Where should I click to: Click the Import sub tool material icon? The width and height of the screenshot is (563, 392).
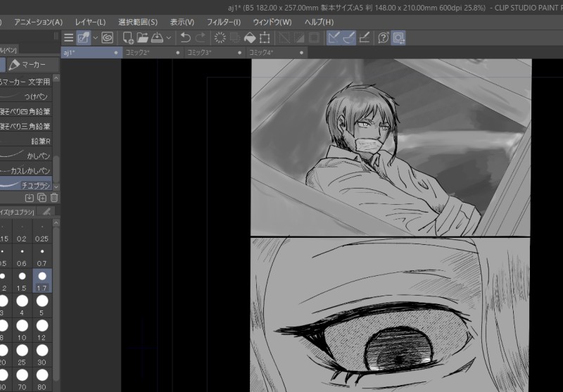click(30, 198)
